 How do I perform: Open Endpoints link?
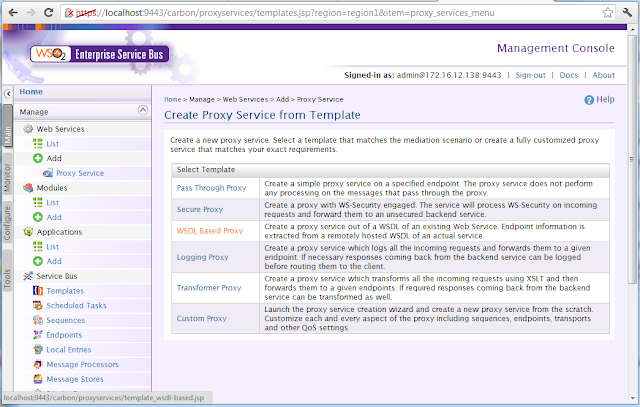coord(64,335)
